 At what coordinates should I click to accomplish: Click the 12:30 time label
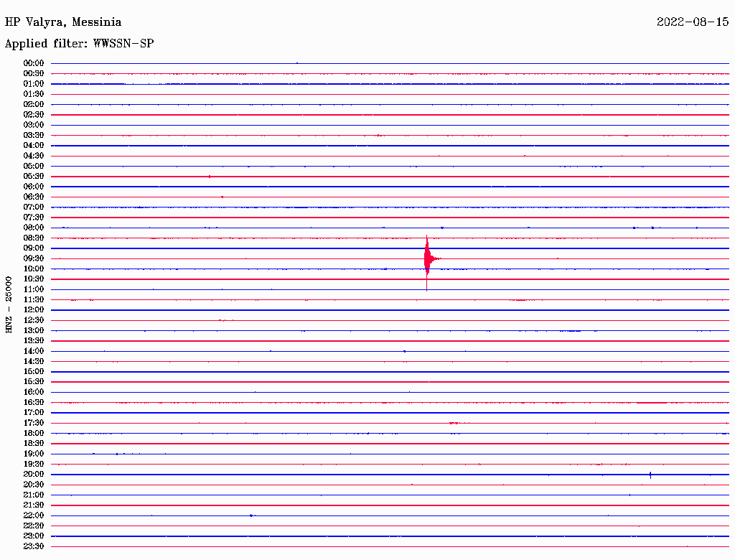tap(33, 320)
